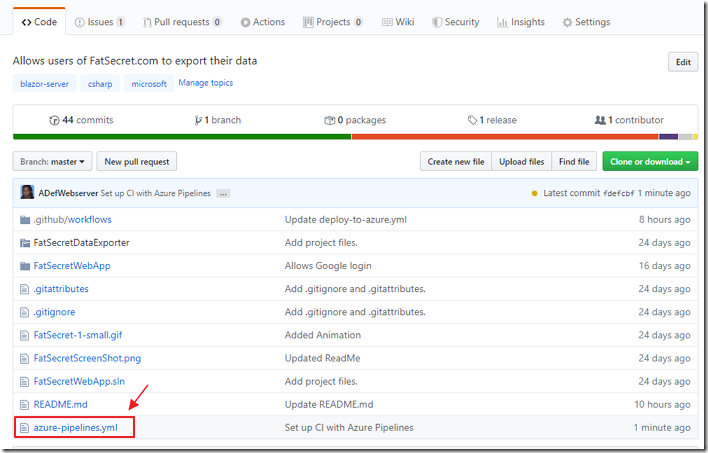This screenshot has width=708, height=453.
Task: Open FatSecretScreenShot.png file
Action: point(87,358)
